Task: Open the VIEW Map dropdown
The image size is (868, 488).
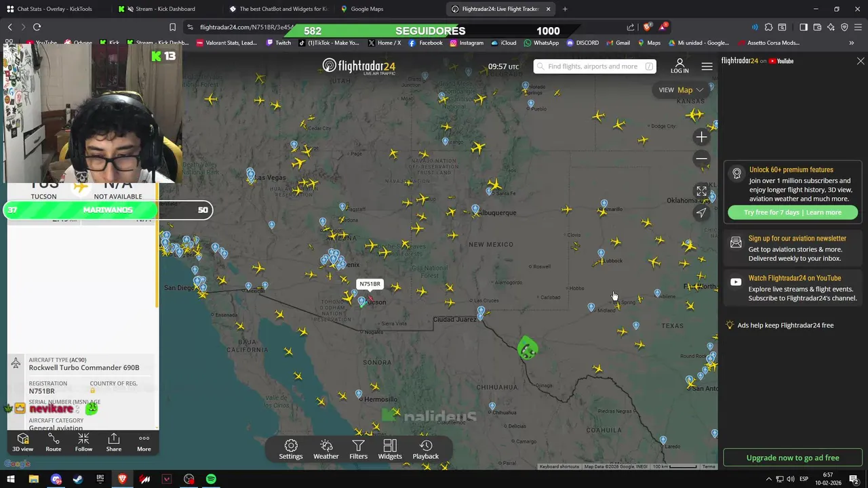Action: click(682, 89)
